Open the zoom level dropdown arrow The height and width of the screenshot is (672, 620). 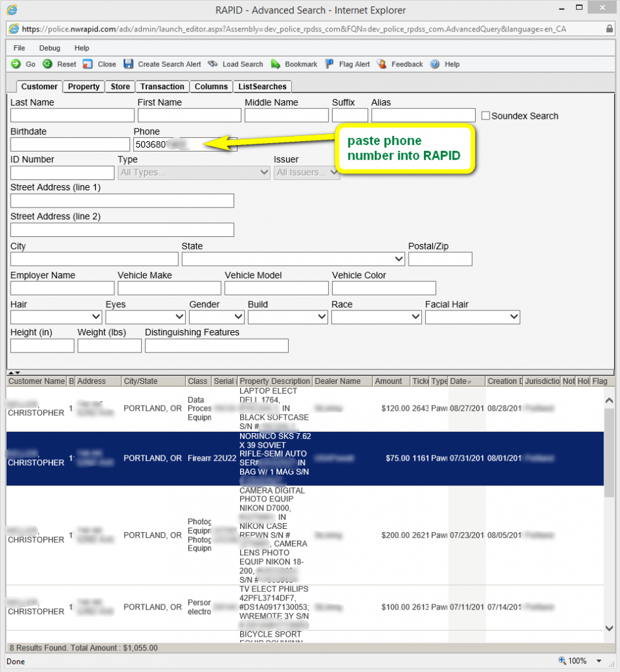point(599,661)
